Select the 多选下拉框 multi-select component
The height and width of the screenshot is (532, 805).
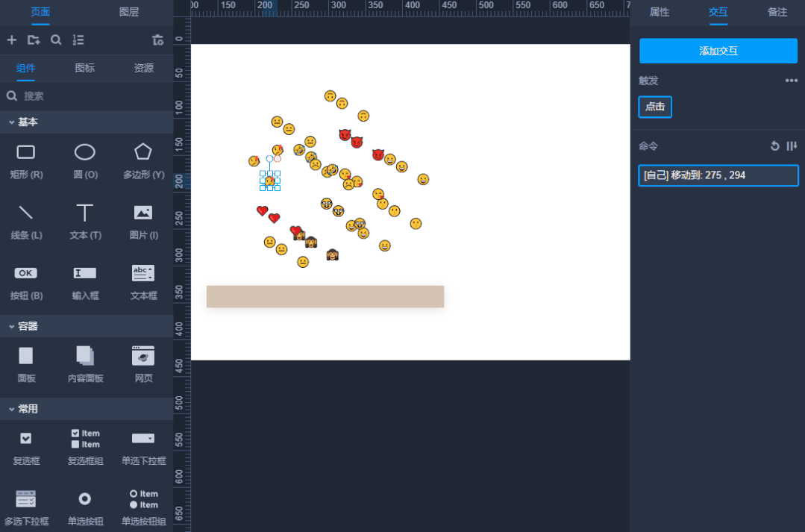point(26,508)
